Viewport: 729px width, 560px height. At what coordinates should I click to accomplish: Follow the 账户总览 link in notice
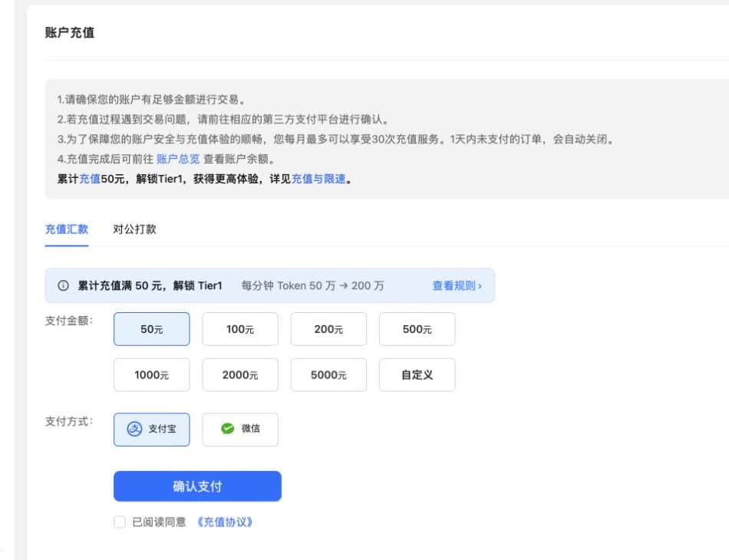[x=178, y=159]
